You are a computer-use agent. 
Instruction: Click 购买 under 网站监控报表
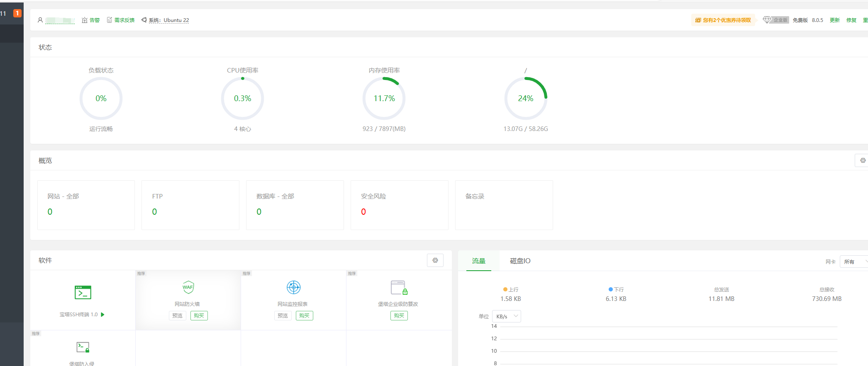click(x=305, y=316)
